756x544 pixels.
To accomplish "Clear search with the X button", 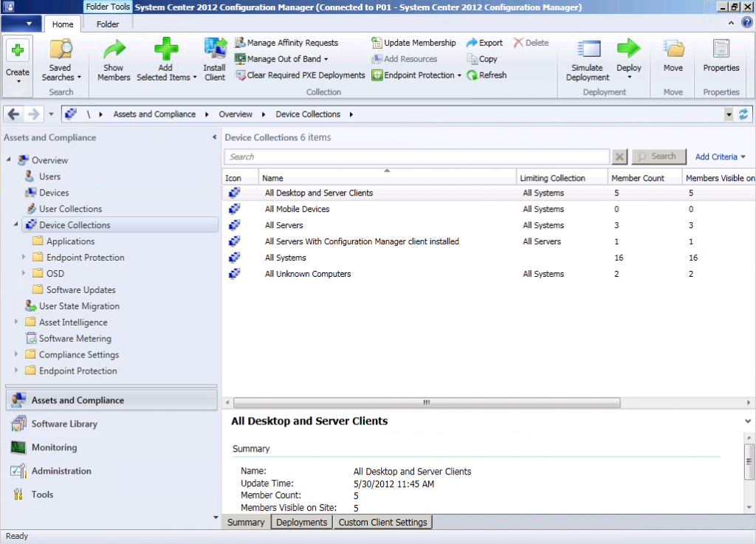I will click(x=619, y=156).
